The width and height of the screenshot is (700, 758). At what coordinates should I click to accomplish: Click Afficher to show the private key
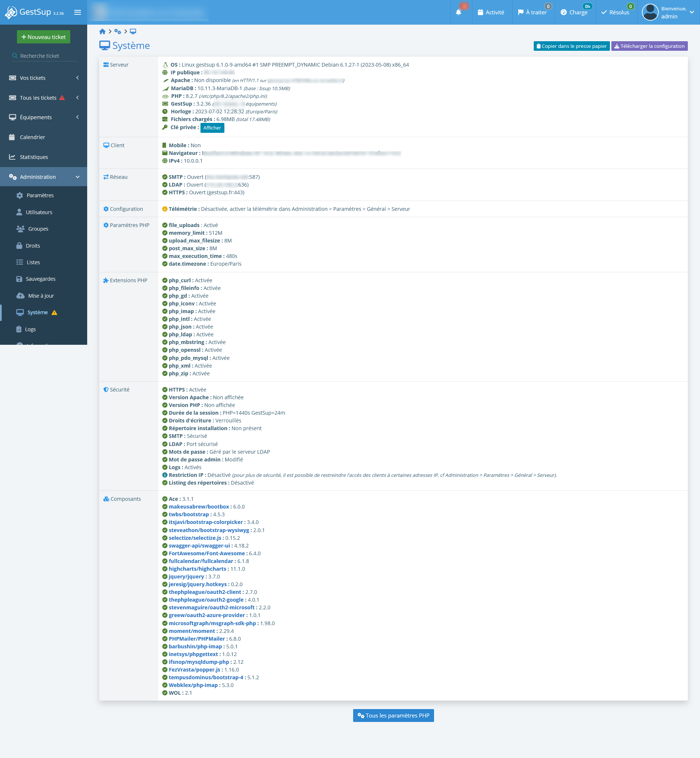click(x=212, y=128)
